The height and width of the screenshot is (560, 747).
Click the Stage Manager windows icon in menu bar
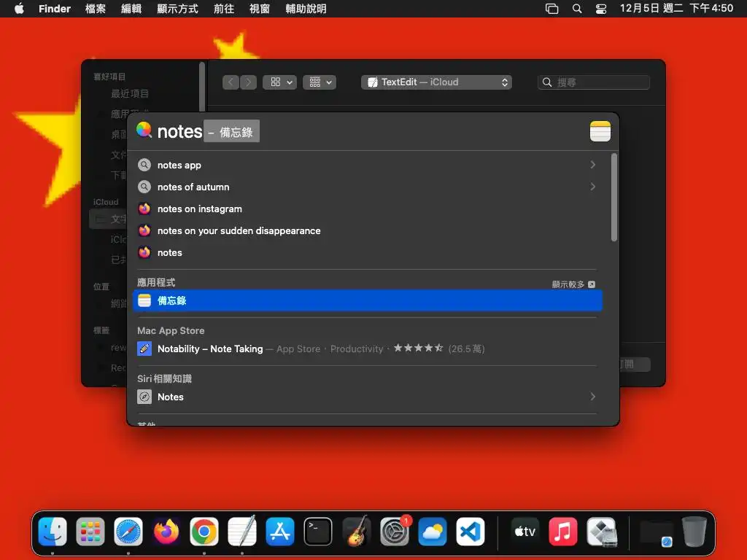[x=551, y=9]
